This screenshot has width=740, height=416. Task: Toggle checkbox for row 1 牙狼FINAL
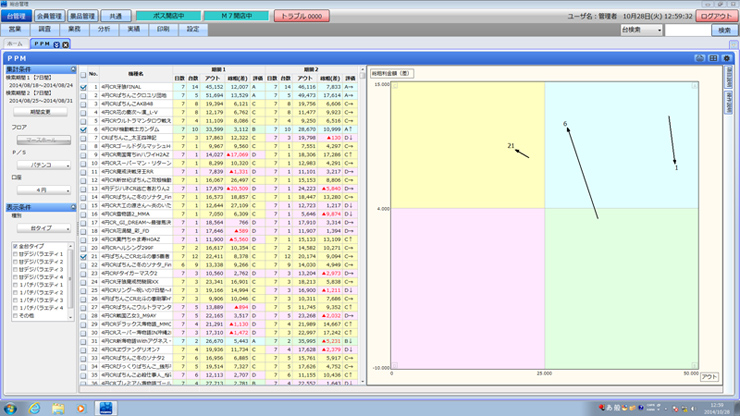(84, 87)
